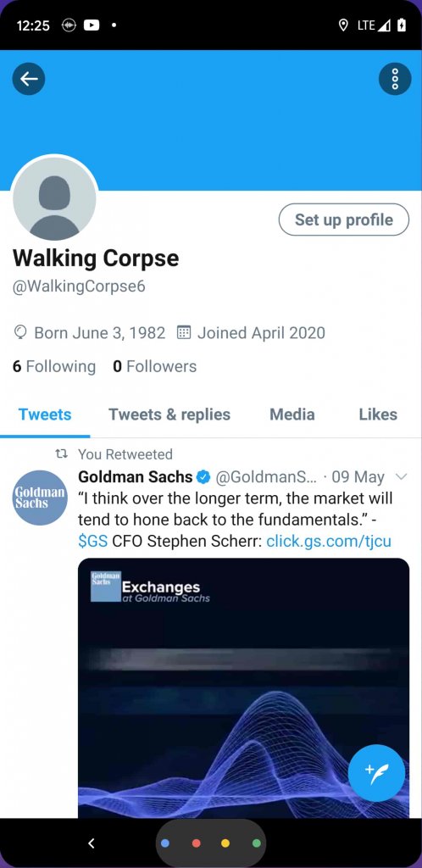Open the click.gs.com/tjcu link
This screenshot has width=422, height=868.
[x=329, y=541]
